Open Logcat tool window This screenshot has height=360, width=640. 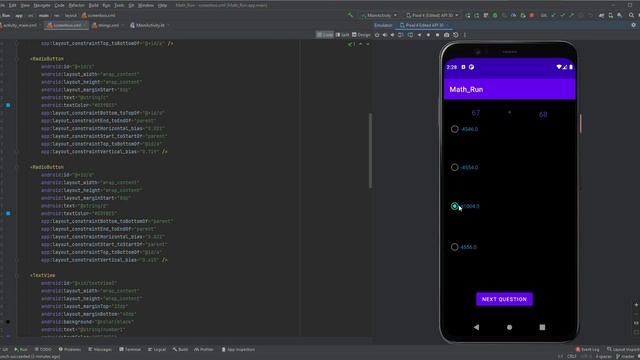point(157,349)
